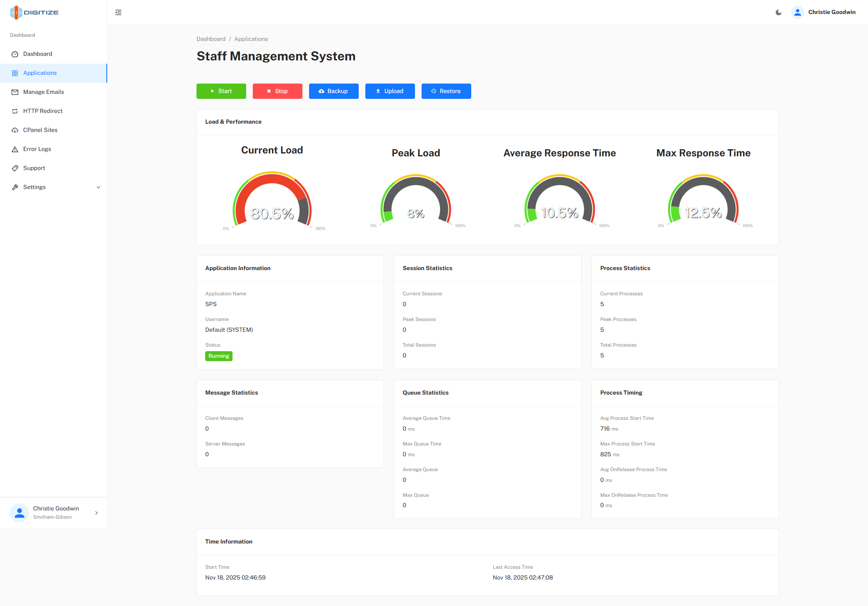
Task: Navigate back via the Dashboard breadcrumb link
Action: click(211, 38)
